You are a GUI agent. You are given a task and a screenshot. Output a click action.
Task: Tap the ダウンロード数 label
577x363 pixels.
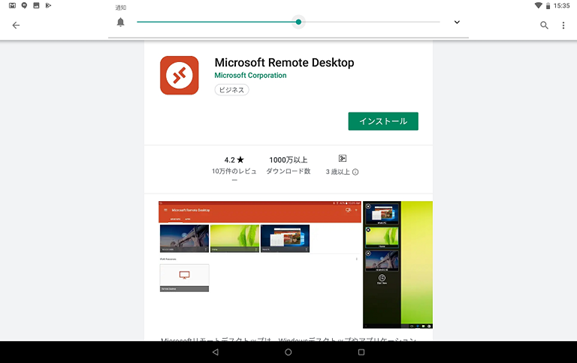coord(288,171)
